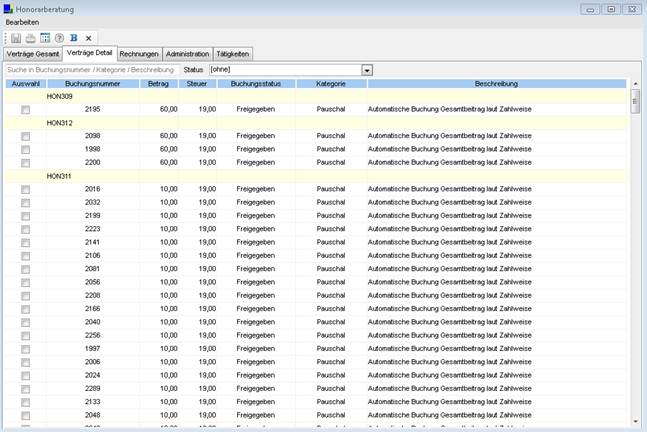Check the row with Buchungsnummer 2016
Screen dimensions: 647x432
coord(26,189)
